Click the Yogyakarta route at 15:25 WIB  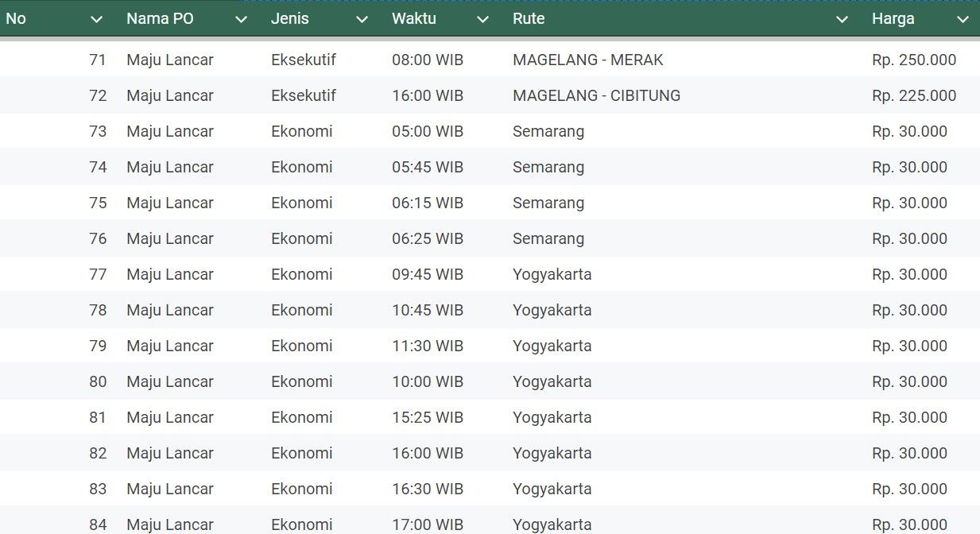(552, 417)
